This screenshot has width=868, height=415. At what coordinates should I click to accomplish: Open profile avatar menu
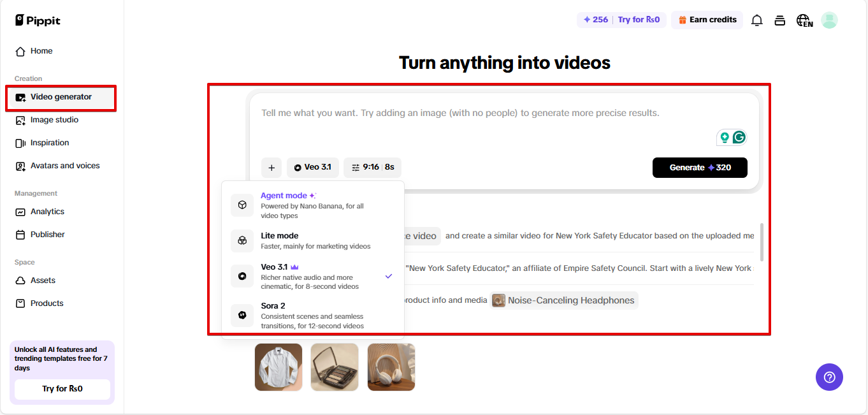coord(829,20)
